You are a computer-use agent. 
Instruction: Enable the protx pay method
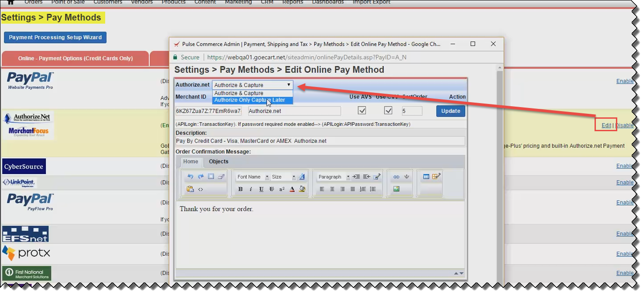point(625,254)
